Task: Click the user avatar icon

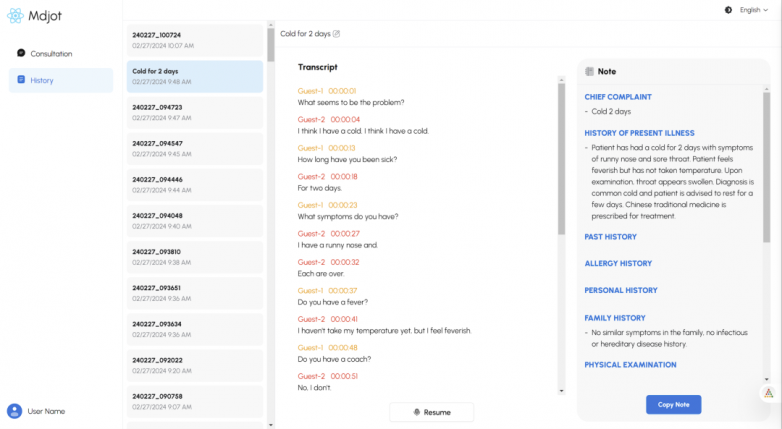Action: pos(14,411)
